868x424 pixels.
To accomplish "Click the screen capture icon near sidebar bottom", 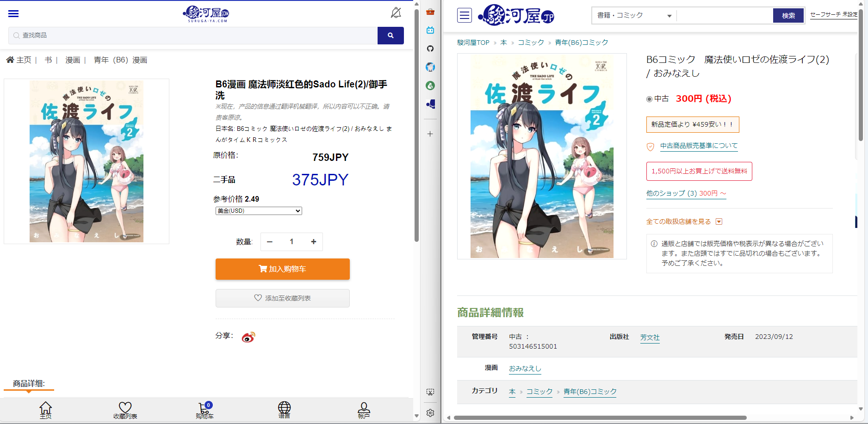I will [x=430, y=391].
